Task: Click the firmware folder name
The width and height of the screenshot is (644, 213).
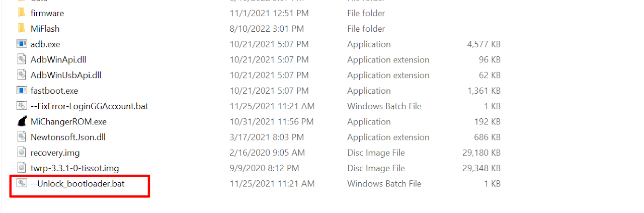Action: pyautogui.click(x=47, y=13)
